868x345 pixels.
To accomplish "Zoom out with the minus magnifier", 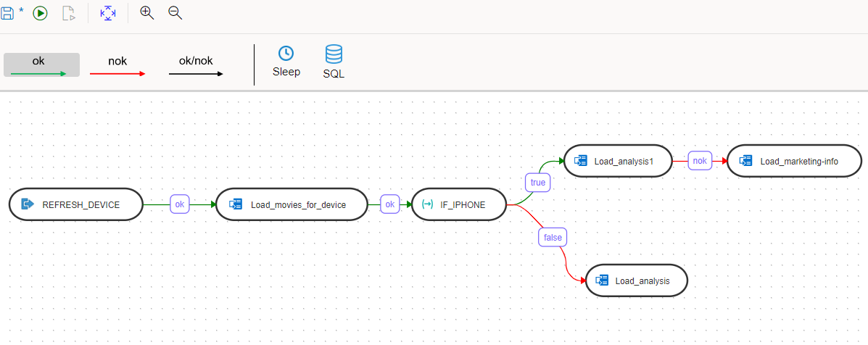I will (x=175, y=13).
